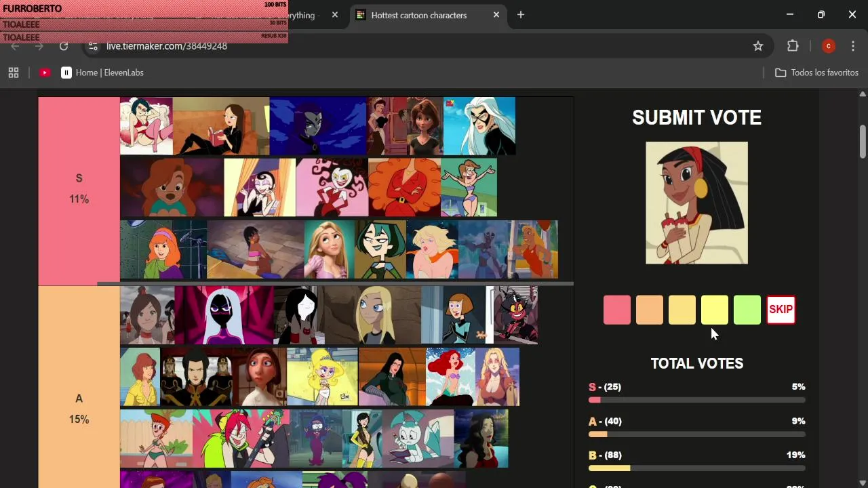Vote with the green D tier swatch
The height and width of the screenshot is (488, 868).
[747, 310]
